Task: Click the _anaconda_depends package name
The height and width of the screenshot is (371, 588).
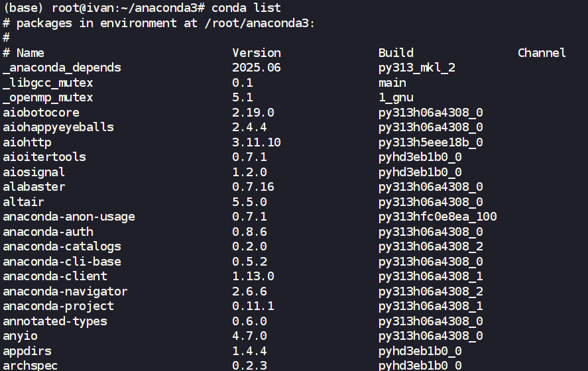Action: click(62, 68)
